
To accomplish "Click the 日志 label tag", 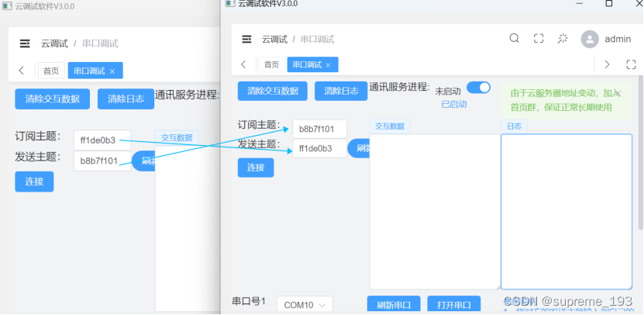I will (x=514, y=126).
